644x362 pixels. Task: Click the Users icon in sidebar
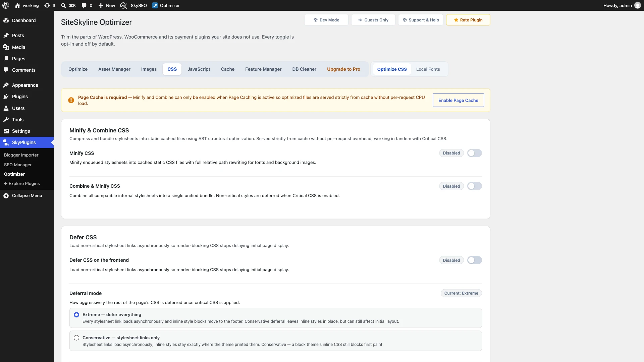pyautogui.click(x=6, y=108)
